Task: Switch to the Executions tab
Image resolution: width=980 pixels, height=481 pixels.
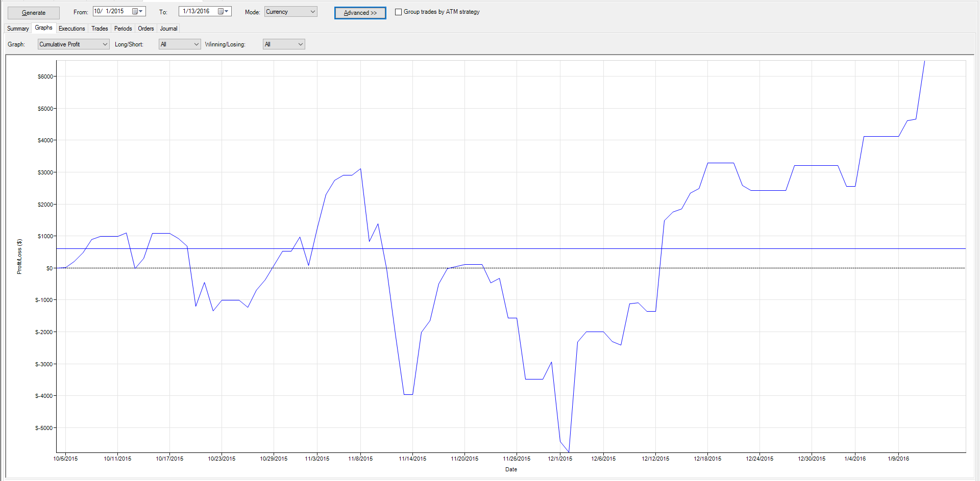Action: [72, 29]
